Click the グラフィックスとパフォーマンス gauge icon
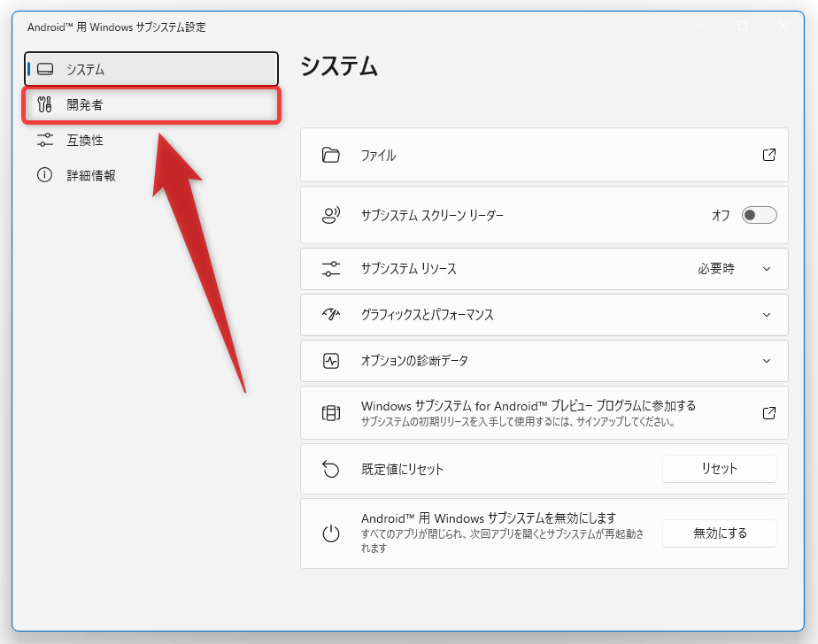 pyautogui.click(x=331, y=314)
